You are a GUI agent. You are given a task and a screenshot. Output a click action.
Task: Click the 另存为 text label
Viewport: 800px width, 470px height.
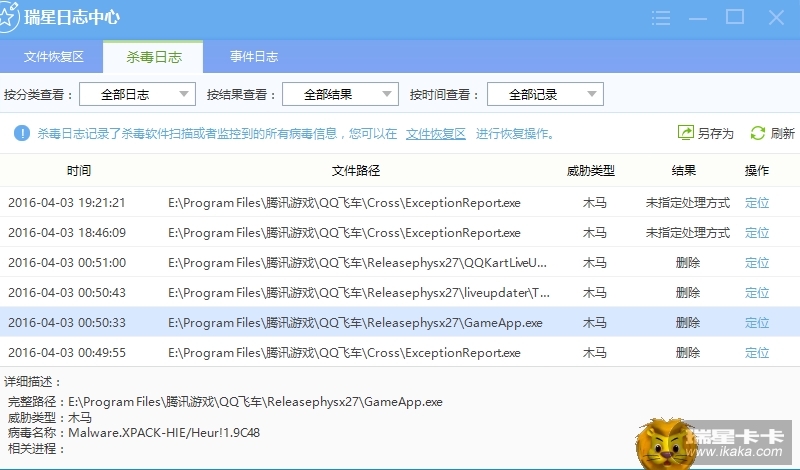point(715,134)
